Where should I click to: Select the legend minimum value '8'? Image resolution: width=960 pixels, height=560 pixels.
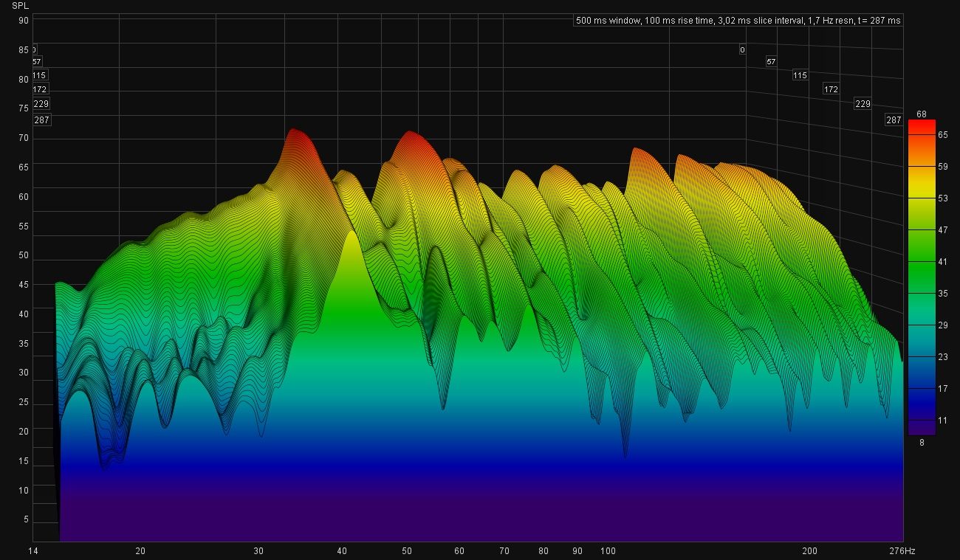[922, 441]
